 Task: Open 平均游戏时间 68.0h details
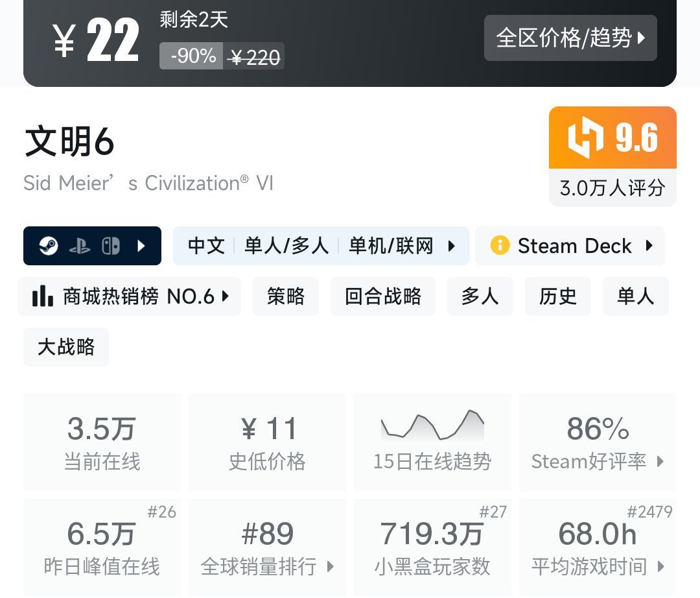(598, 547)
